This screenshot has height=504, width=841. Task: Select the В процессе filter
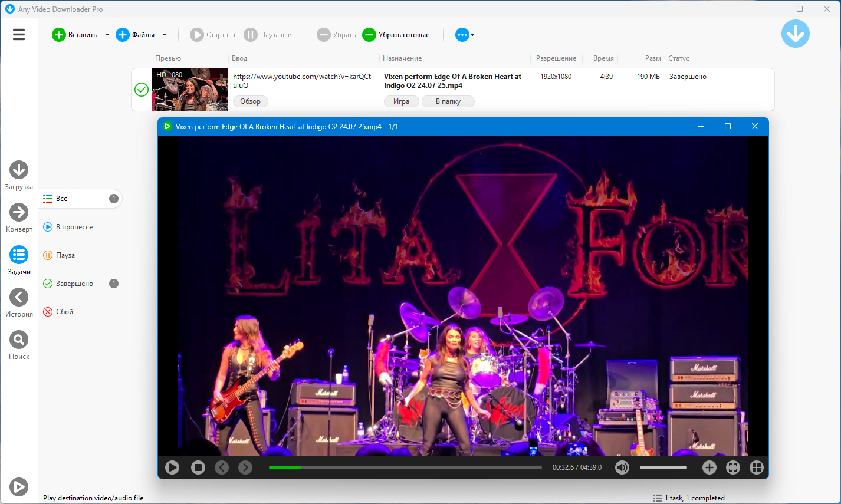click(x=74, y=227)
